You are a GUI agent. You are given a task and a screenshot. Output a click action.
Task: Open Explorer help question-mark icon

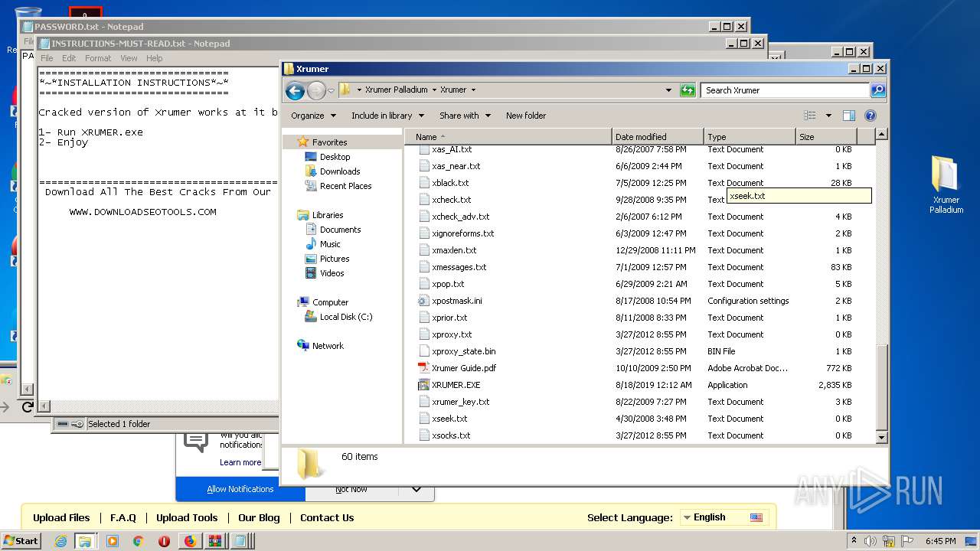871,116
